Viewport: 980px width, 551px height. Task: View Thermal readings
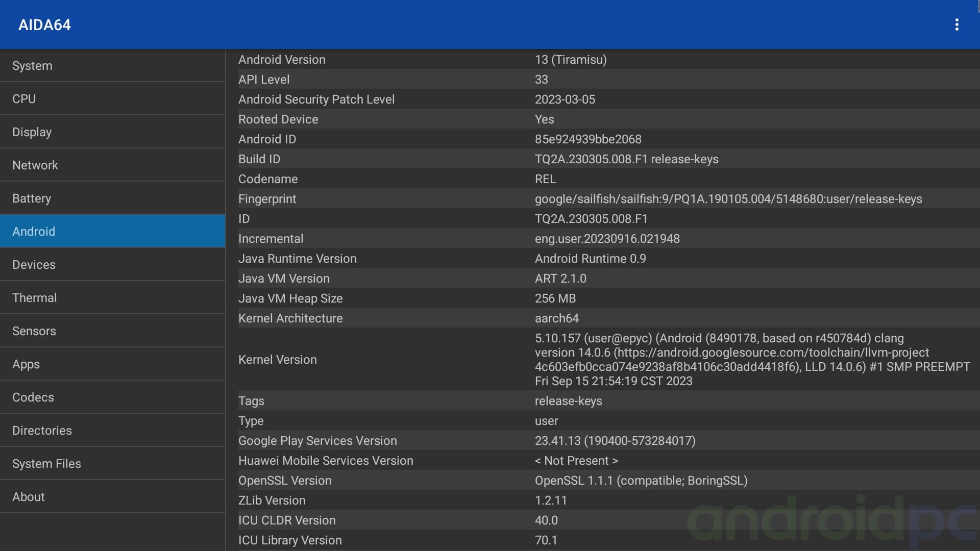[112, 298]
